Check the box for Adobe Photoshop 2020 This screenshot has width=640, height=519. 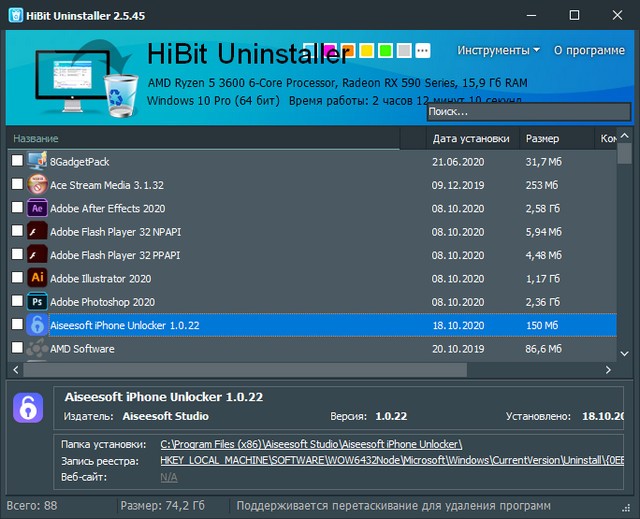coord(17,301)
